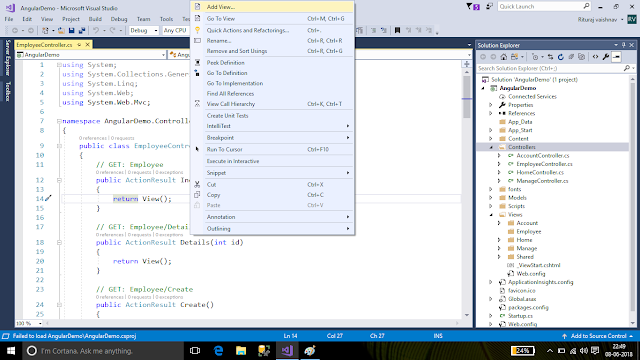
Task: Click Sync with Active Document icon
Action: pos(550,57)
